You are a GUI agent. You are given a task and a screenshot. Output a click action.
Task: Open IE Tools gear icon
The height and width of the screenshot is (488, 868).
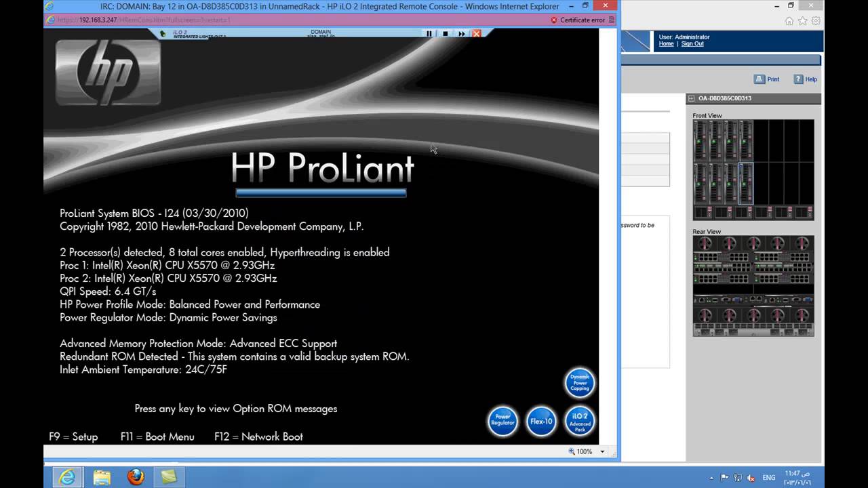click(816, 21)
